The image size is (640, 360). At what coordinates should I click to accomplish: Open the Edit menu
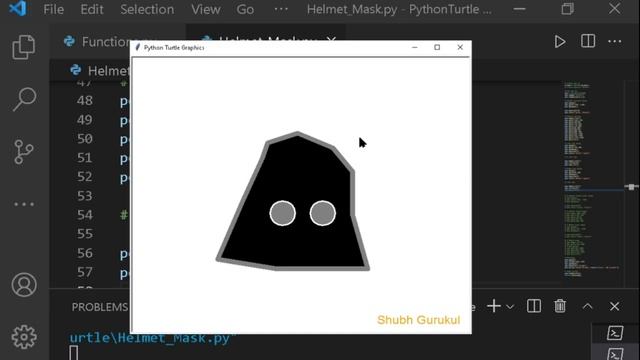pyautogui.click(x=92, y=9)
